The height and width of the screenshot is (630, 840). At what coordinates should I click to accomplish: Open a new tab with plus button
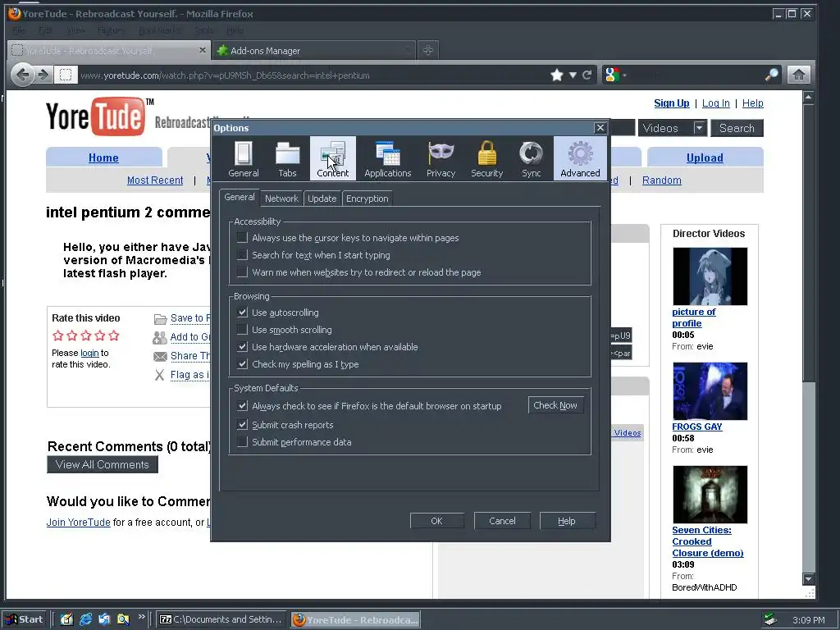427,50
